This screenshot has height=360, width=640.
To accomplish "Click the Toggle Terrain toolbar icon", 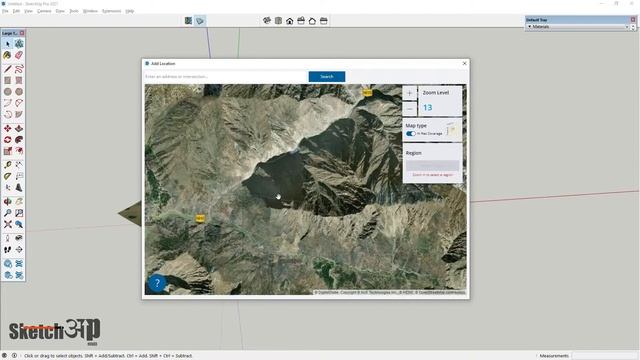I will (200, 21).
